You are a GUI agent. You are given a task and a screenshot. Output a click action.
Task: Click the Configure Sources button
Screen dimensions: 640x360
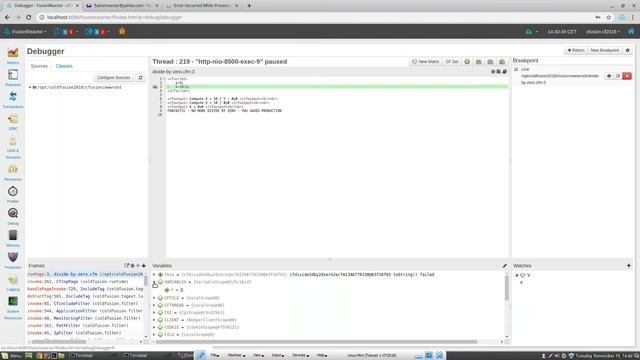pos(113,78)
